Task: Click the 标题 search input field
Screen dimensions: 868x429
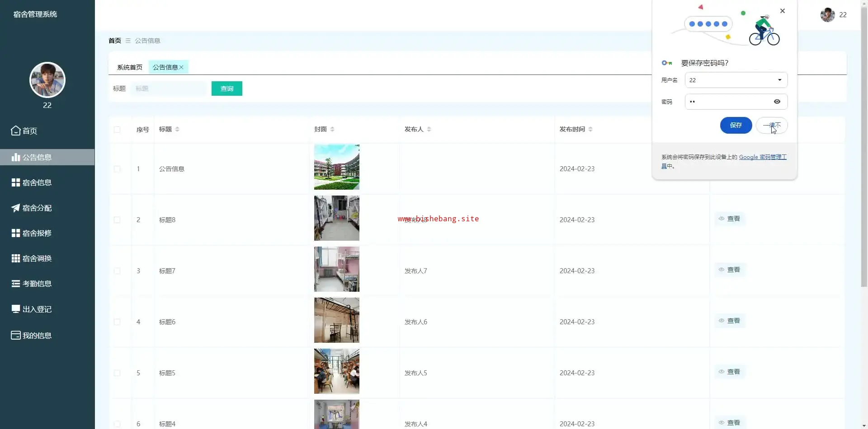Action: click(169, 89)
